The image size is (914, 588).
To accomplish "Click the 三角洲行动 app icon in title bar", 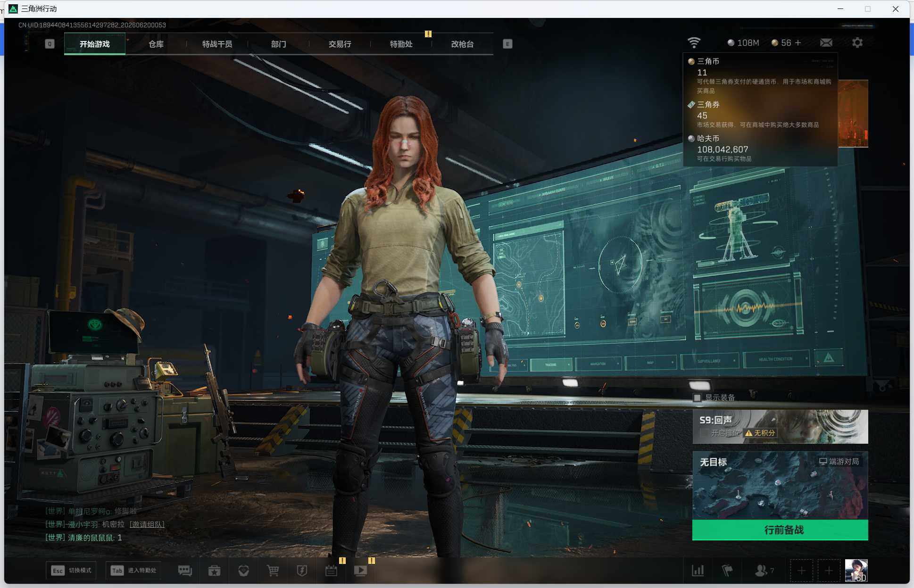I will (x=13, y=9).
